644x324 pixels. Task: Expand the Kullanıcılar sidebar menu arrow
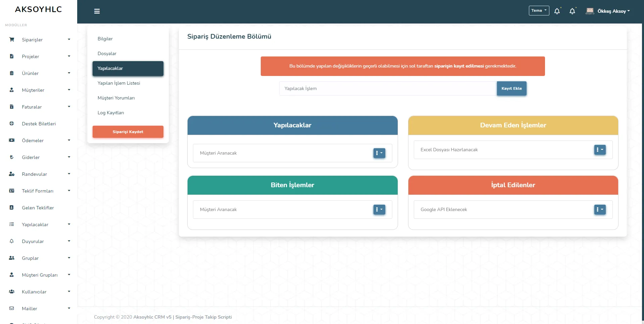click(x=69, y=291)
